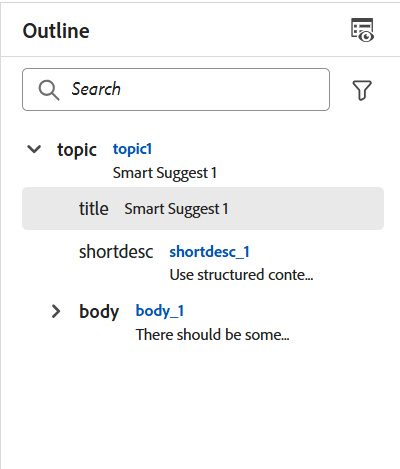Screen dimensions: 400x469
Task: Click the shortdesc_1 ID link
Action: 209,252
